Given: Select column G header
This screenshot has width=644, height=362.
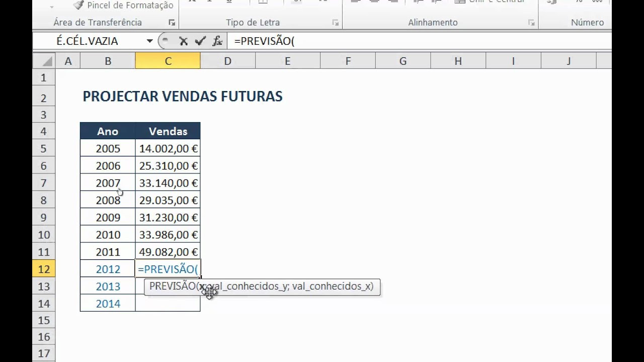Looking at the screenshot, I should 403,61.
